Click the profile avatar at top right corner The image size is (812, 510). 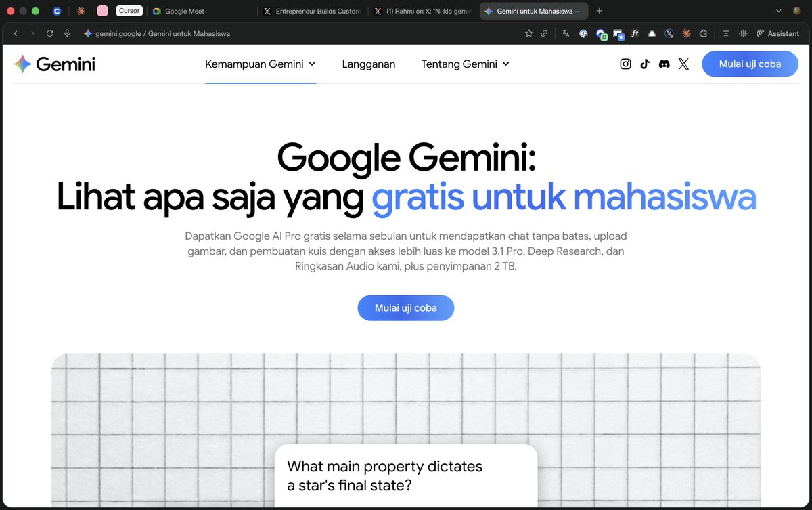(x=797, y=11)
